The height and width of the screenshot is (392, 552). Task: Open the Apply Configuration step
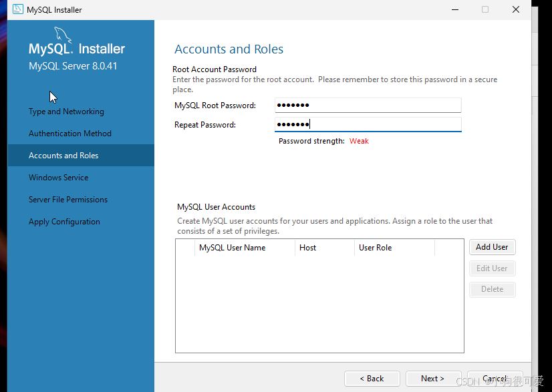pyautogui.click(x=64, y=222)
